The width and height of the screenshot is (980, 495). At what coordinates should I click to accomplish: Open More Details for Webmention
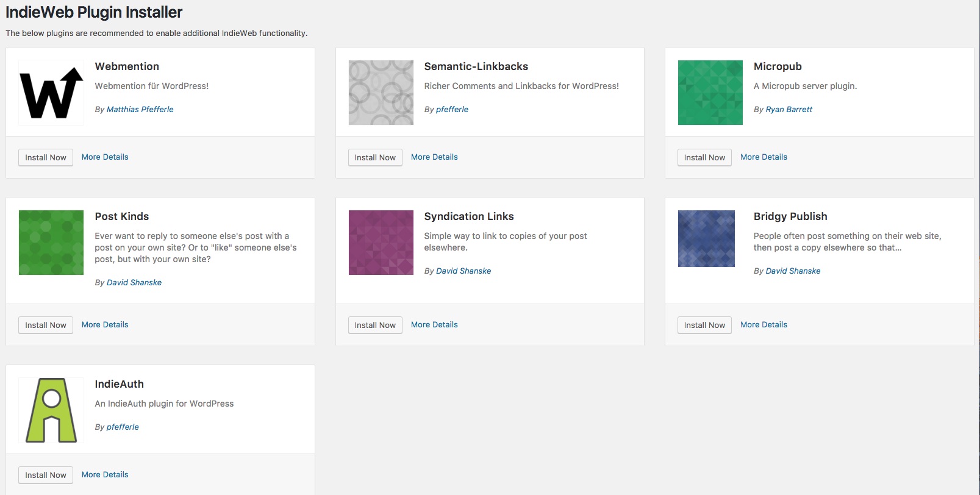105,157
